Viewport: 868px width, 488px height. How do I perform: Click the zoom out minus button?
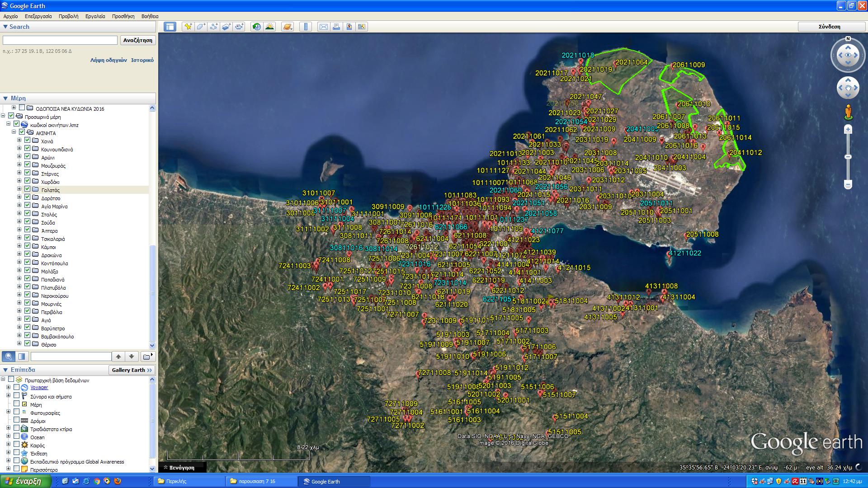848,184
